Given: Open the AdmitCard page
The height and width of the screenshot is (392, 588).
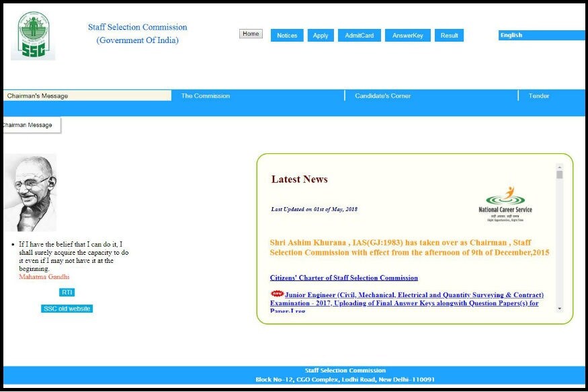Looking at the screenshot, I should tap(360, 36).
